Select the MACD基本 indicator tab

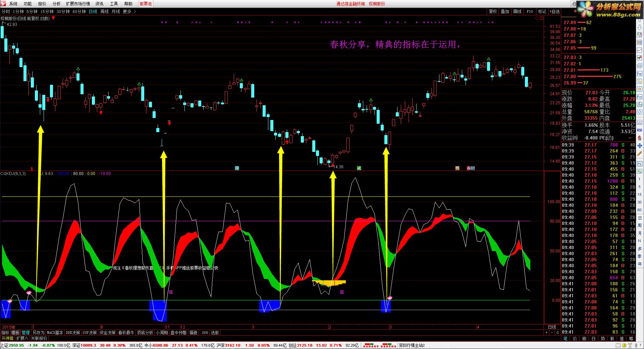click(55, 333)
